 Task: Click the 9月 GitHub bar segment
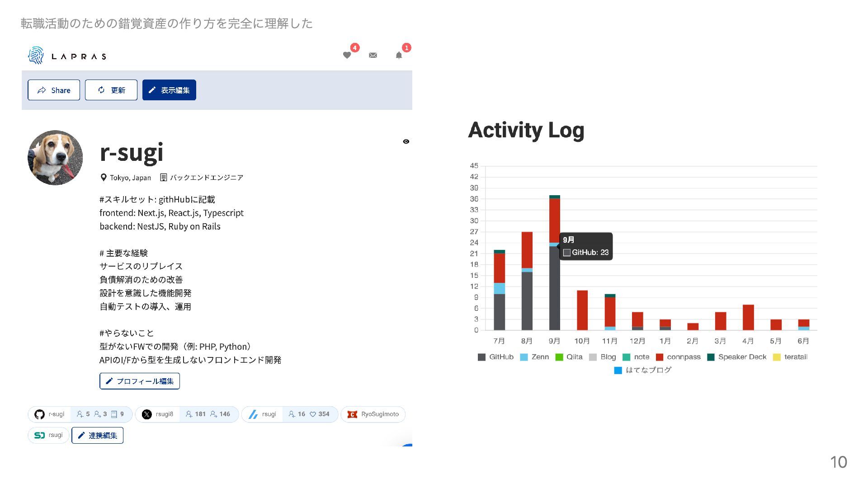click(555, 288)
